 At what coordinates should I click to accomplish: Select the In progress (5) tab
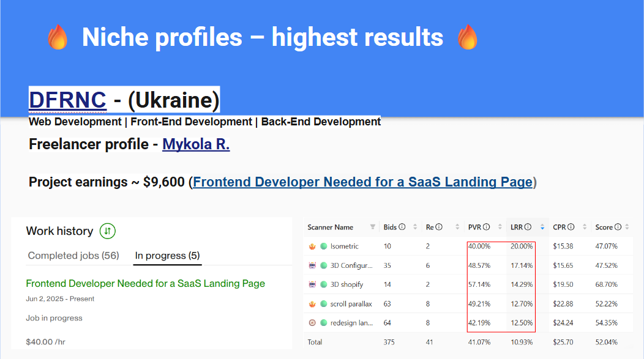pos(167,256)
